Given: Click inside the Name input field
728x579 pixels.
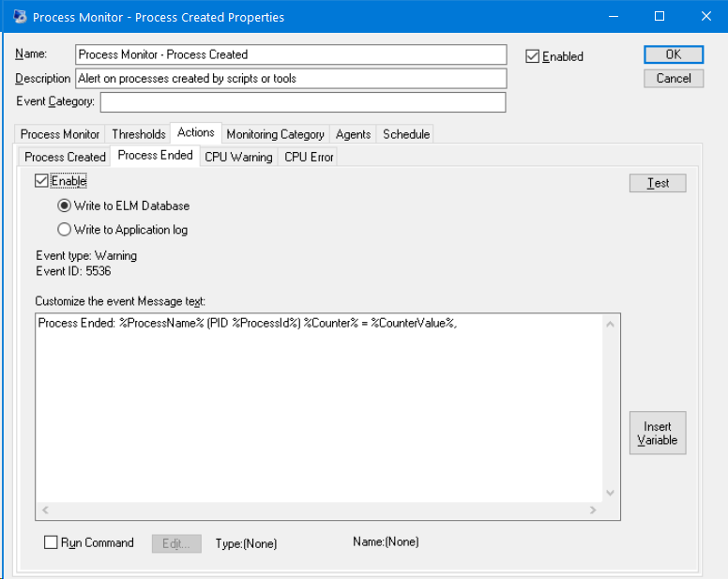Looking at the screenshot, I should coord(291,54).
